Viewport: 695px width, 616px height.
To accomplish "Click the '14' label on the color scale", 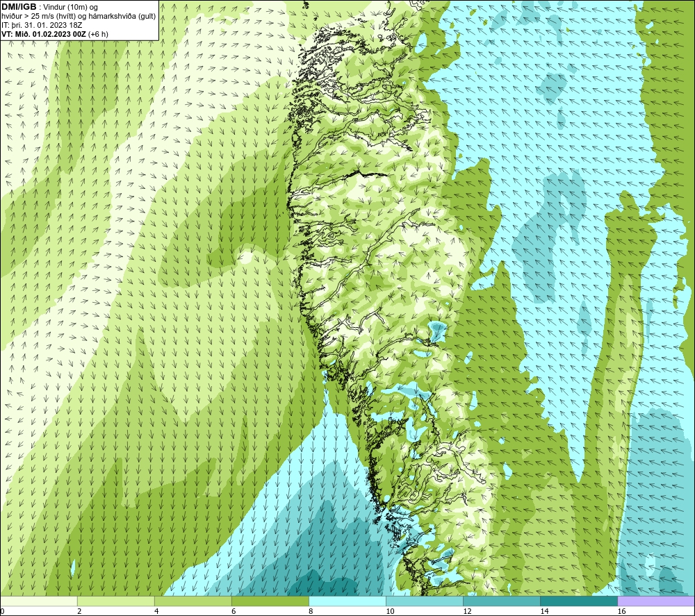I will 544,612.
